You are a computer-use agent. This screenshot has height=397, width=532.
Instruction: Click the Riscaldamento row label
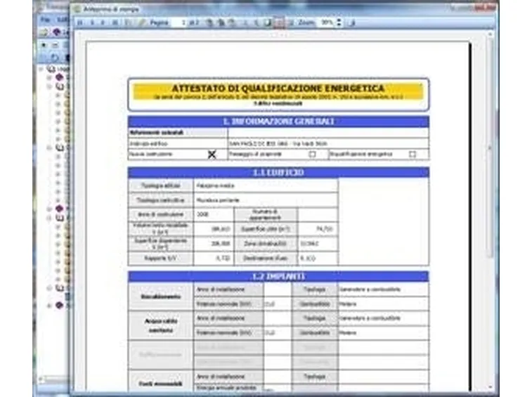click(161, 297)
